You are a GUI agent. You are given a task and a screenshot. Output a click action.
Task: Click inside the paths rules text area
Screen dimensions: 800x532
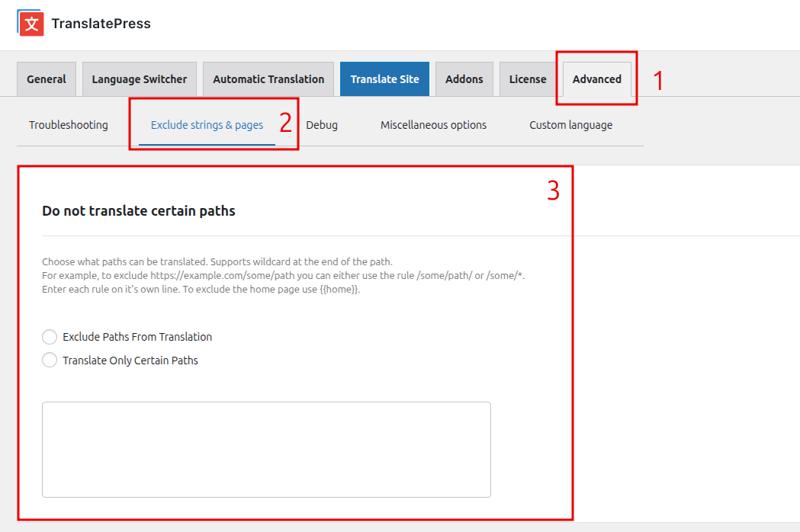tap(266, 450)
